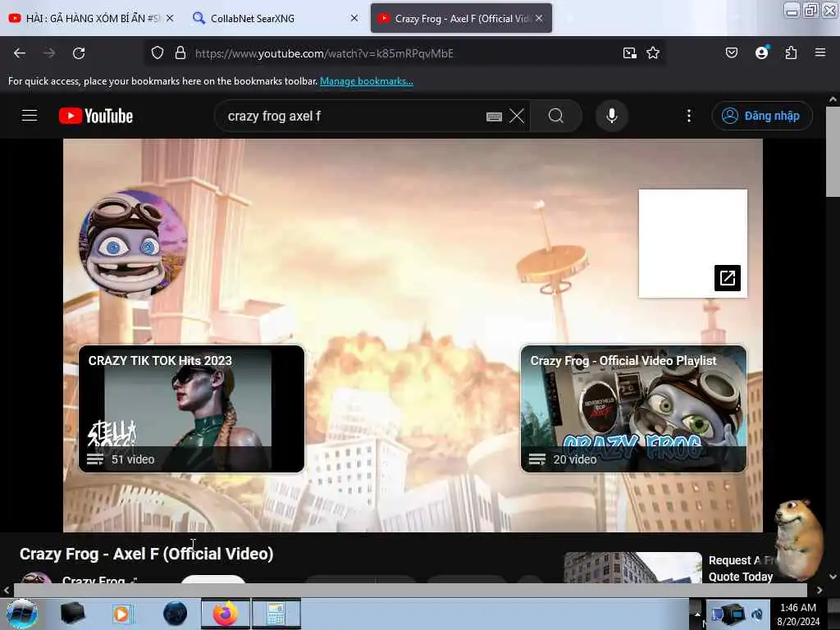
Task: Close the CollabNet SearXNG tab
Action: [x=354, y=18]
